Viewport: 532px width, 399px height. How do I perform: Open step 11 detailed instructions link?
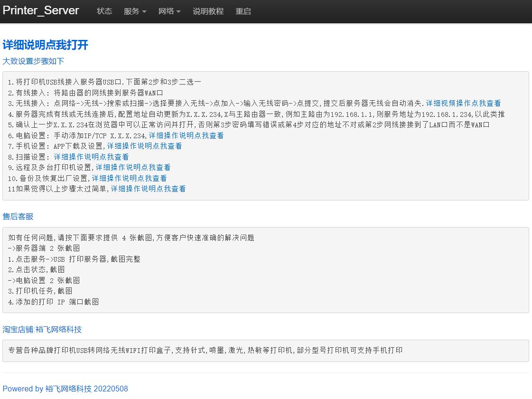coord(148,189)
